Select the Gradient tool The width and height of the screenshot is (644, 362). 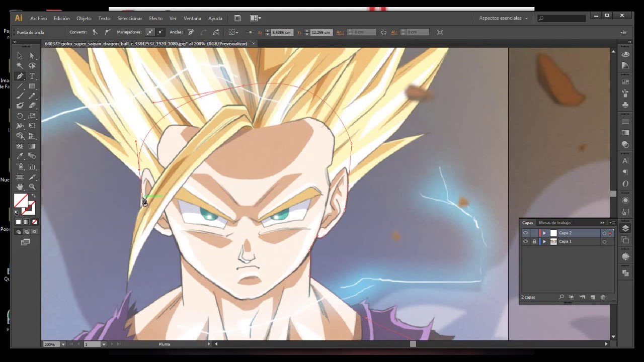coord(32,146)
